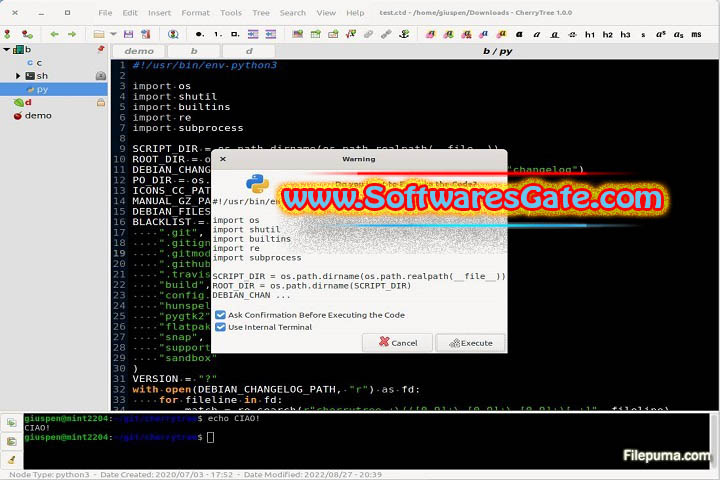Viewport: 720px width, 480px height.
Task: Insert a table via toolbar icon
Action: [x=315, y=34]
